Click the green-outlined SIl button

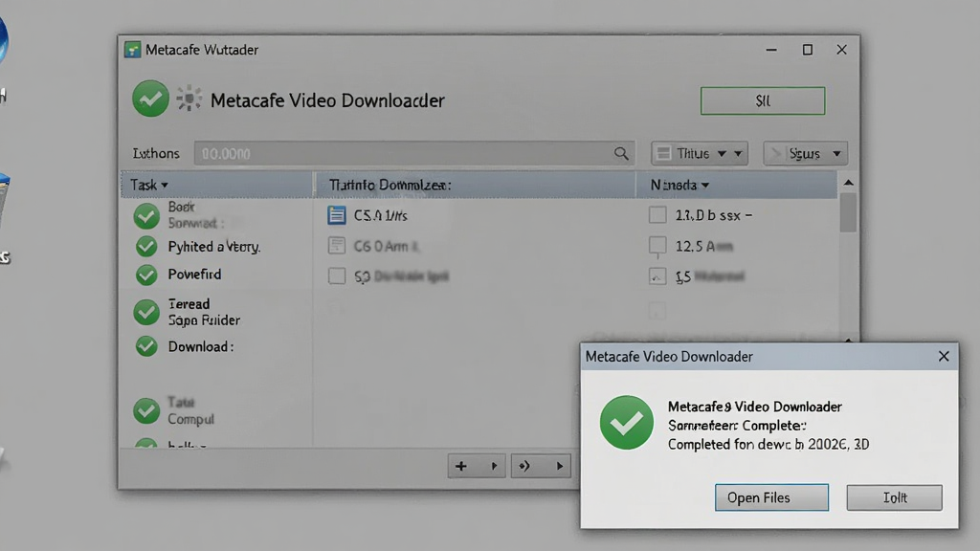(x=763, y=100)
